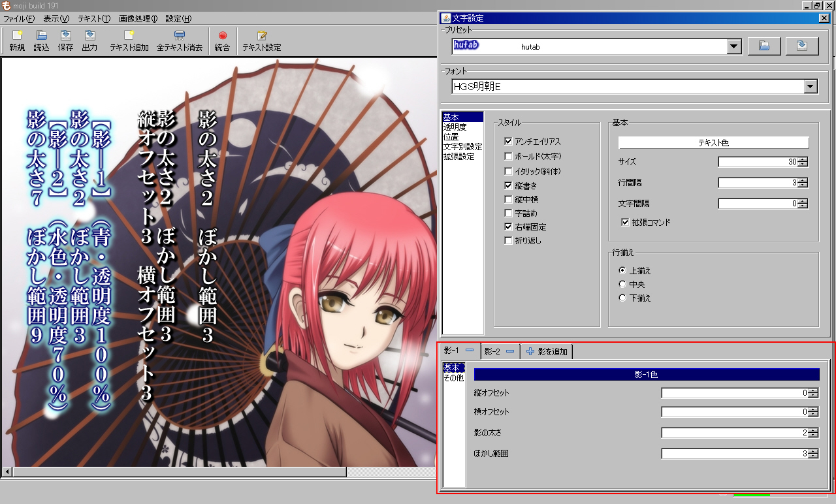Remove 影-1 using its minus icon
This screenshot has height=504, width=836.
click(469, 351)
